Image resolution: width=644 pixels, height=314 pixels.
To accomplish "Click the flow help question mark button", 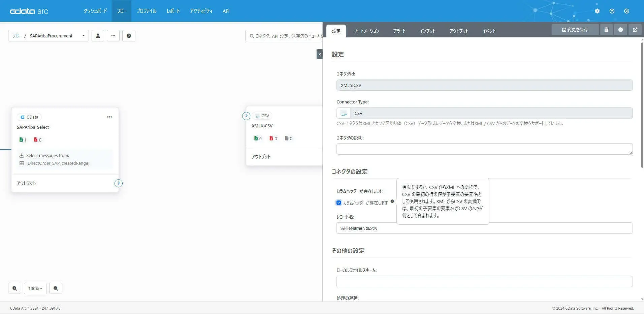I will pyautogui.click(x=129, y=36).
